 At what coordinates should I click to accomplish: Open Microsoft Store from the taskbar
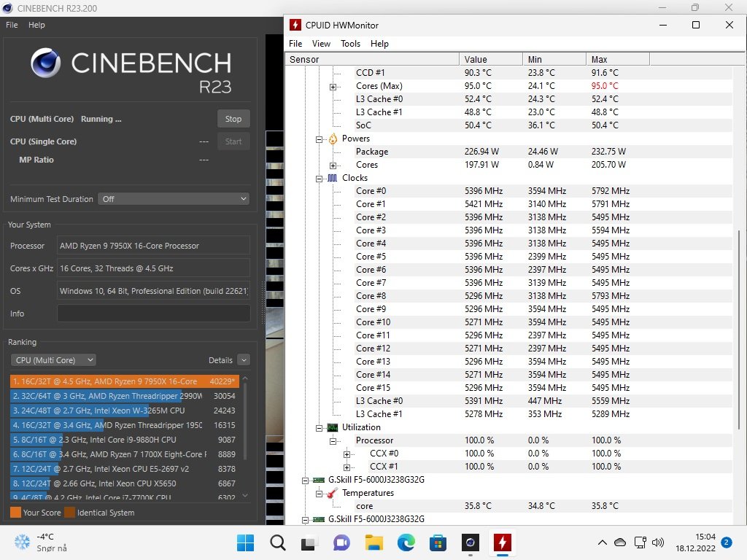(438, 542)
